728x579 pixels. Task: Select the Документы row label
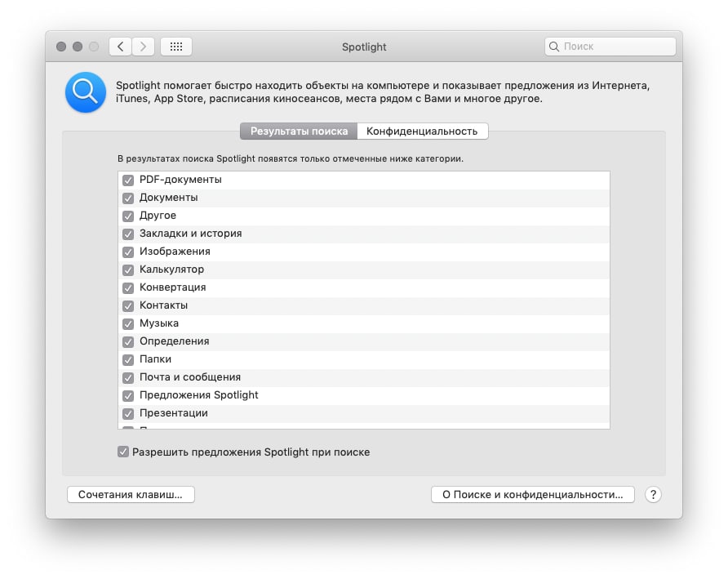tap(169, 198)
